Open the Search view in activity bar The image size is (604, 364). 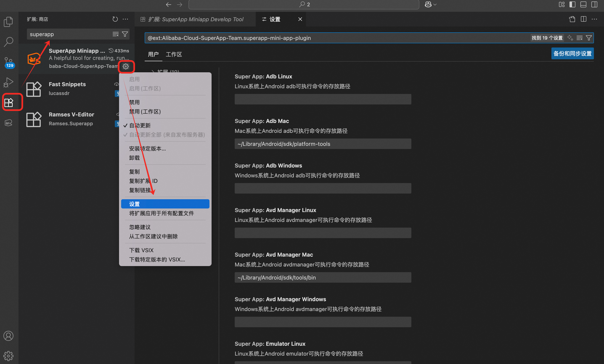[9, 42]
